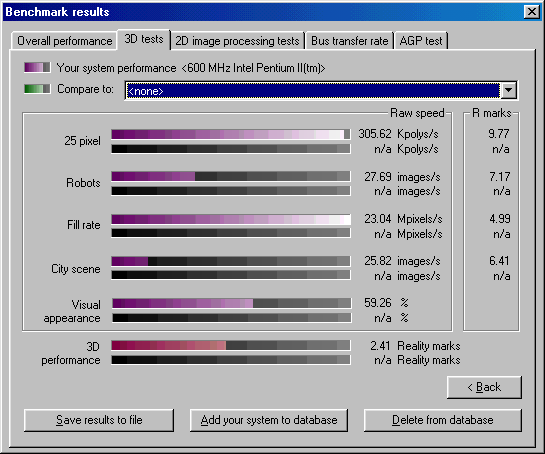Click the green Compare to legend swatch
Image resolution: width=545 pixels, height=454 pixels.
[37, 89]
